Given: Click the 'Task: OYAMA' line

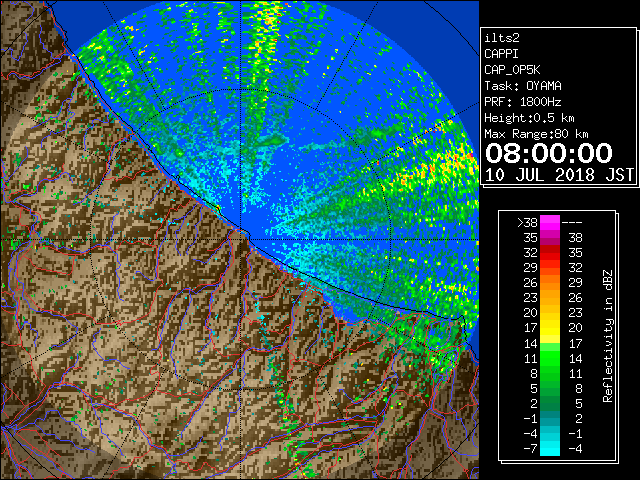Looking at the screenshot, I should coord(523,86).
